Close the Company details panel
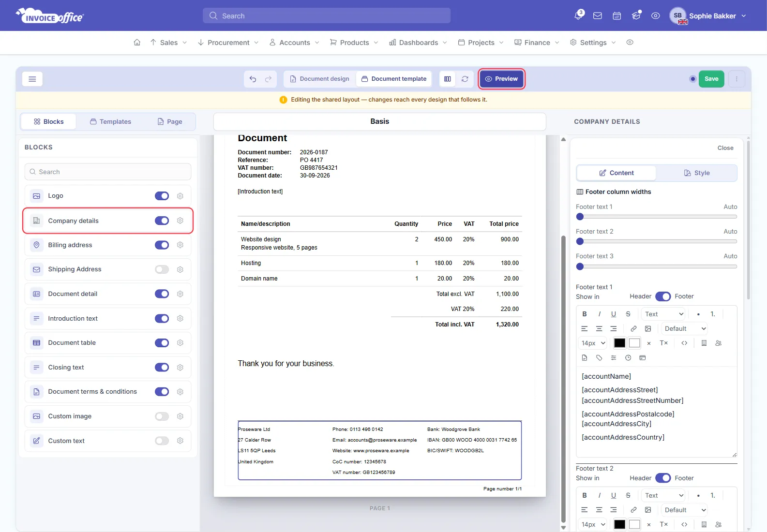This screenshot has height=532, width=767. [725, 148]
